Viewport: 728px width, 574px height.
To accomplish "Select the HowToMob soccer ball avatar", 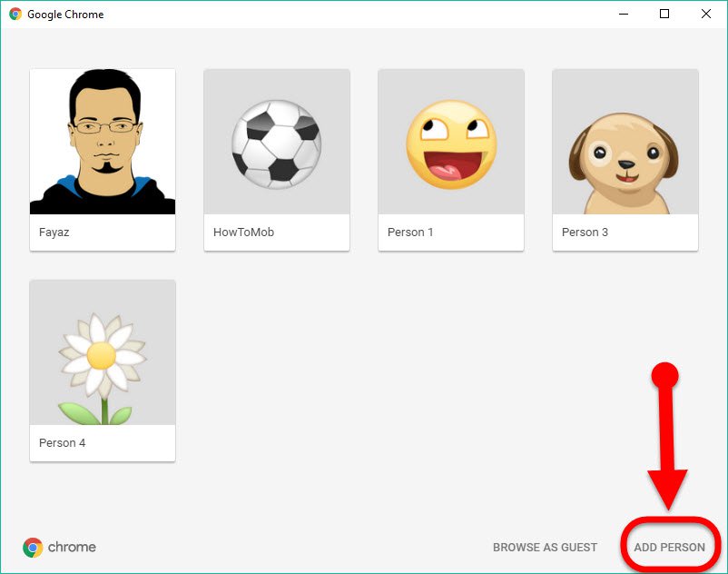I will 277,142.
